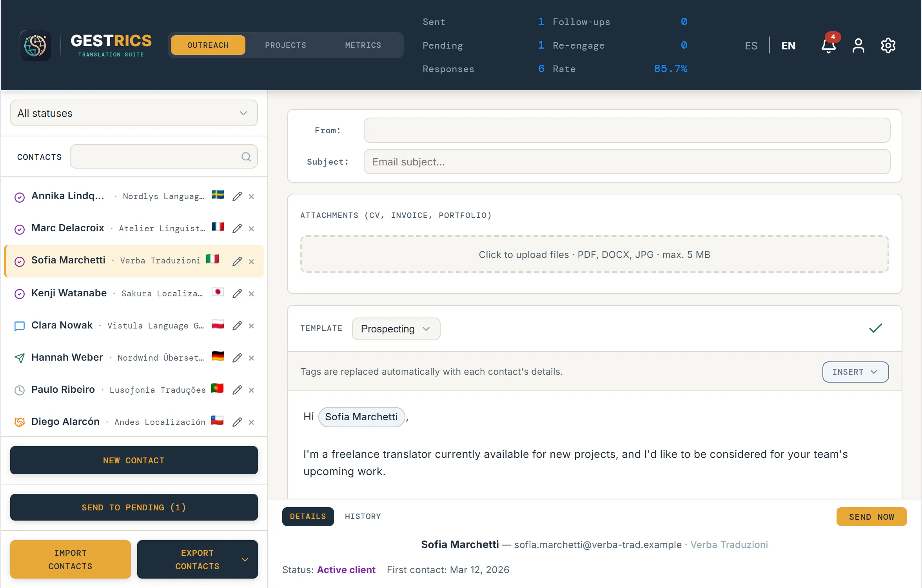Edit Kenji Watanabe with pencil icon
Screen dimensions: 922x588
237,294
